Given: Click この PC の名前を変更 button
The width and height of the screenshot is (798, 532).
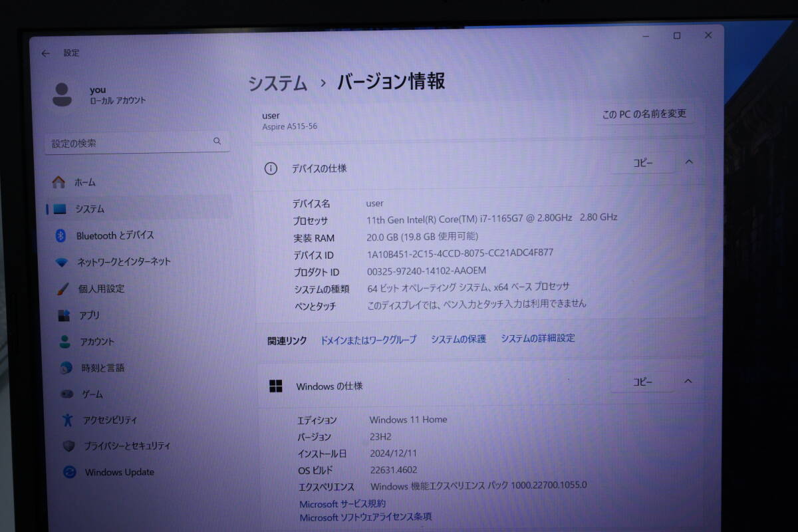Looking at the screenshot, I should tap(644, 114).
